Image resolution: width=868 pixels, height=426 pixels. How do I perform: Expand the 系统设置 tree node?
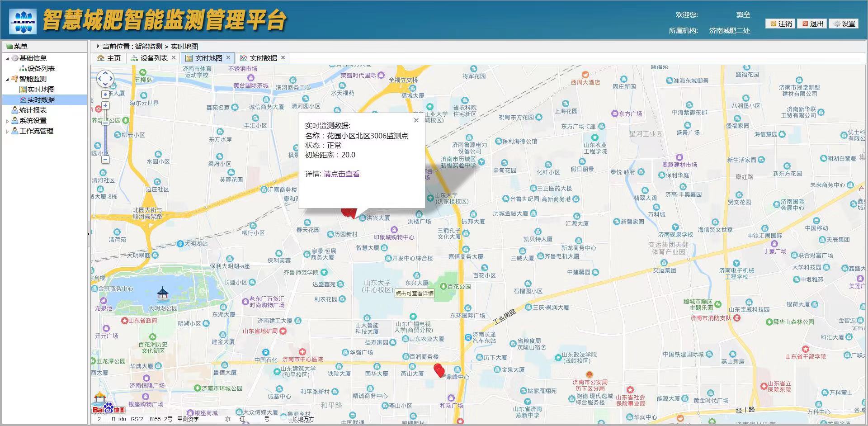(x=7, y=120)
